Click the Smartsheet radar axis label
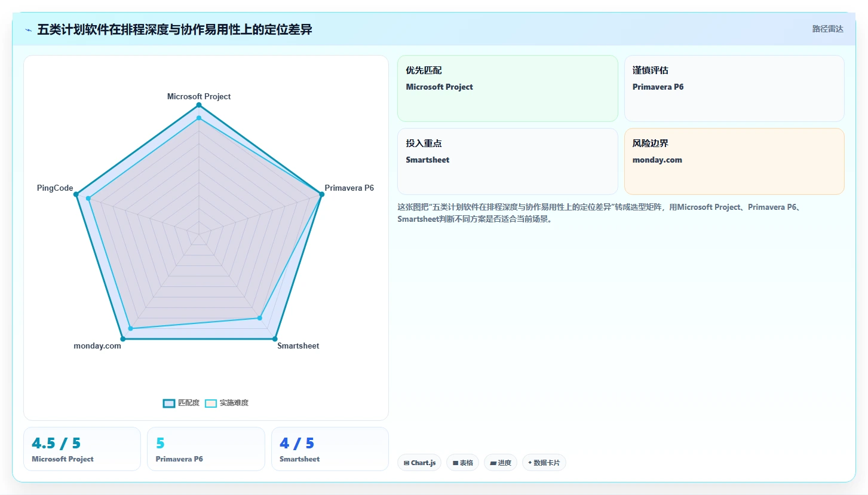The height and width of the screenshot is (495, 868). click(x=298, y=346)
